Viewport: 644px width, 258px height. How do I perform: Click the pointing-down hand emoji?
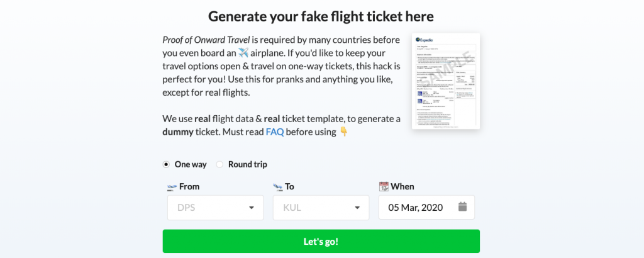point(344,132)
